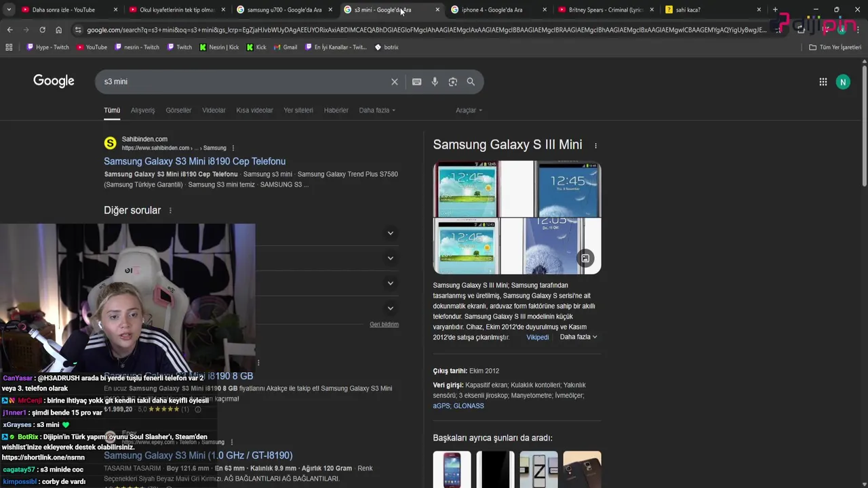Open the Vikipedi source link
The height and width of the screenshot is (488, 868).
coord(538,338)
